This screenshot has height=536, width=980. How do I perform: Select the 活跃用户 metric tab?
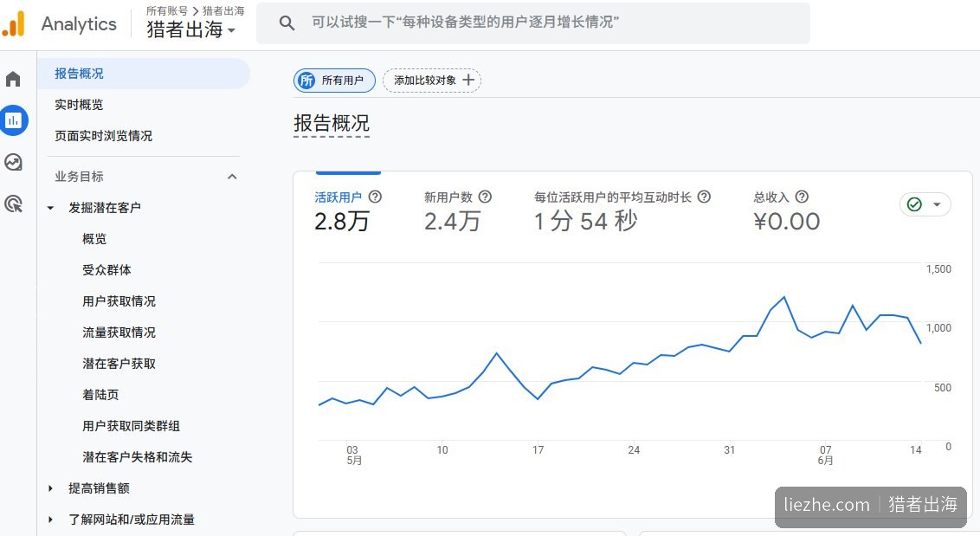point(347,212)
